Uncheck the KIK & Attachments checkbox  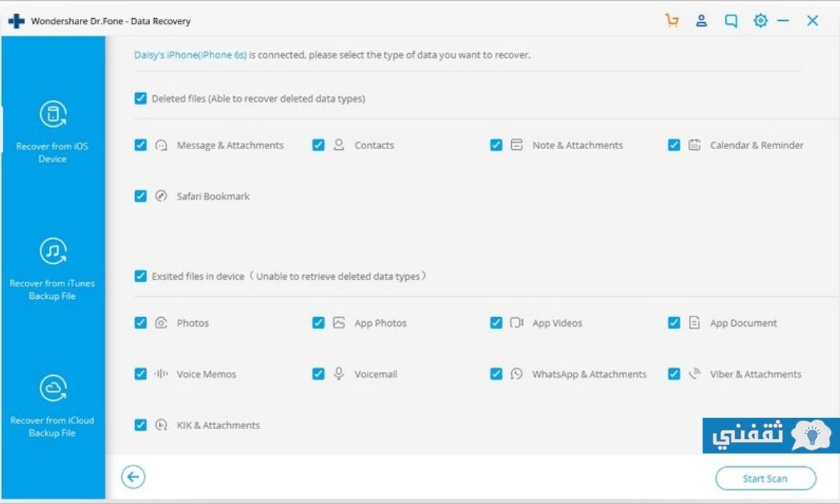click(x=141, y=425)
